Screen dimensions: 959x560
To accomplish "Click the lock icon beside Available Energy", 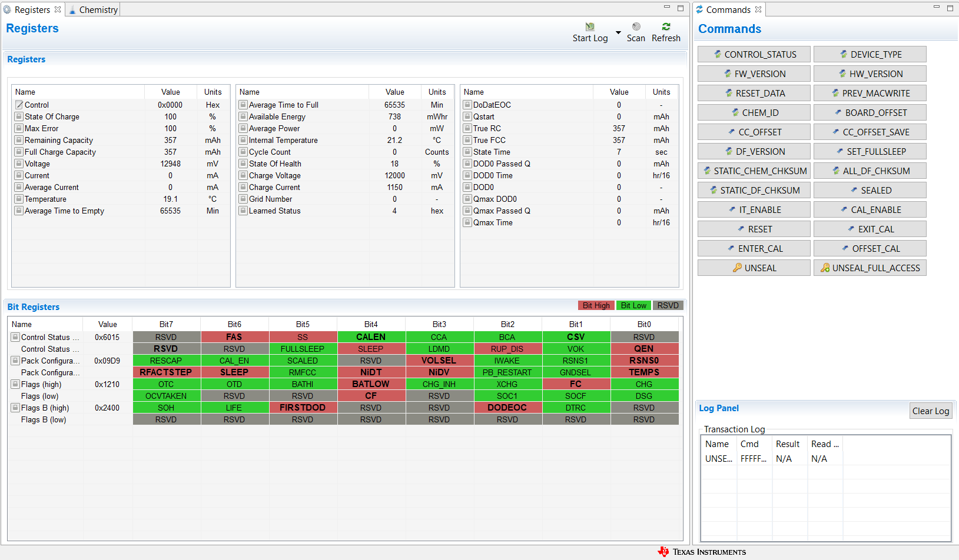I will tap(243, 116).
